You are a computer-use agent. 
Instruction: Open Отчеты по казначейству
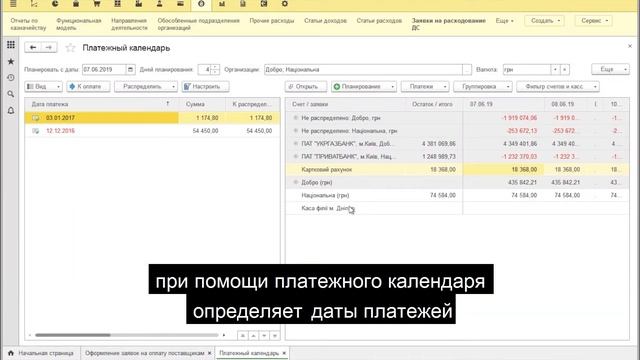click(28, 24)
